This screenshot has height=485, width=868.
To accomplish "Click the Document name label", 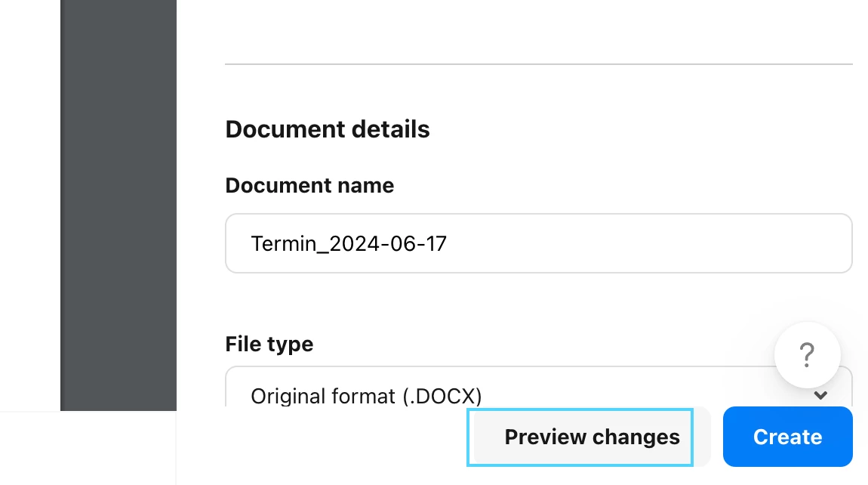I will click(x=309, y=185).
